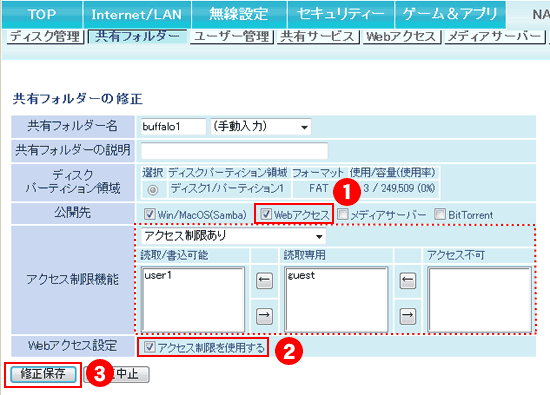Open the Internet/LAN tab
Viewport: 550px width, 395px height.
tap(137, 14)
